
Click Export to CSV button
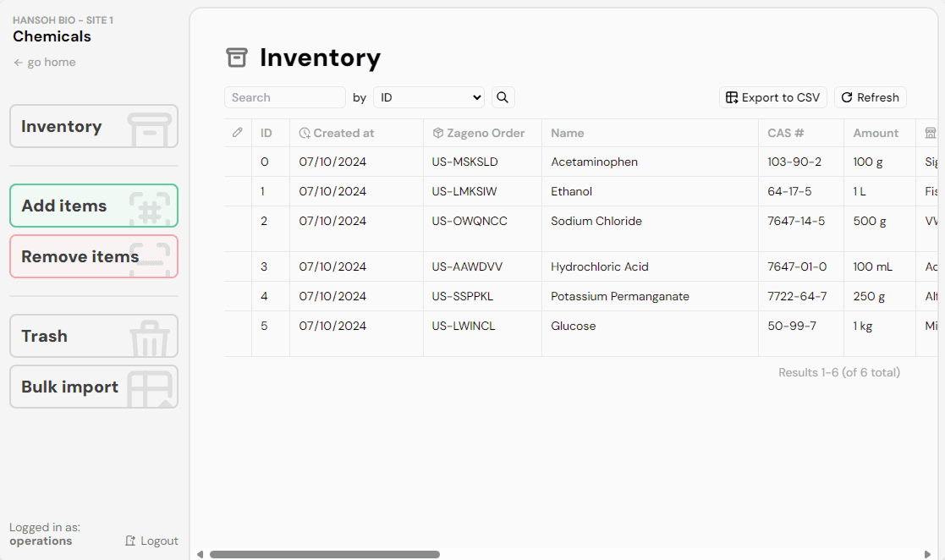coord(772,97)
